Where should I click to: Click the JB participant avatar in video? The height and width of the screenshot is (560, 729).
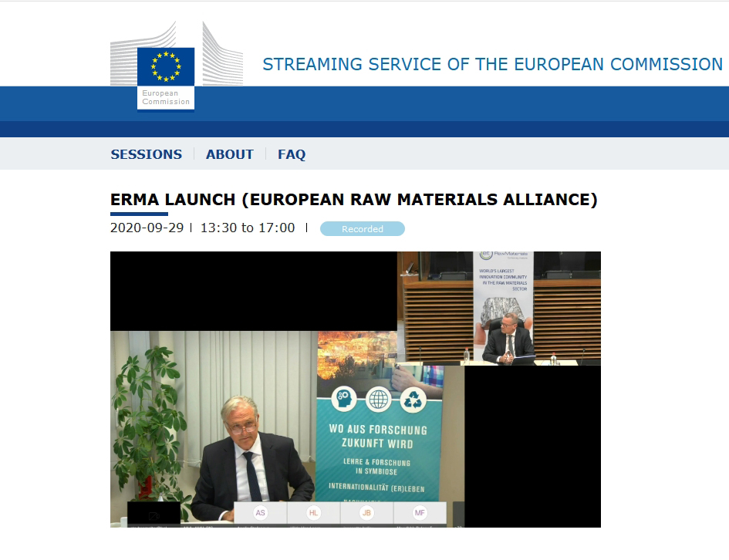pos(366,513)
